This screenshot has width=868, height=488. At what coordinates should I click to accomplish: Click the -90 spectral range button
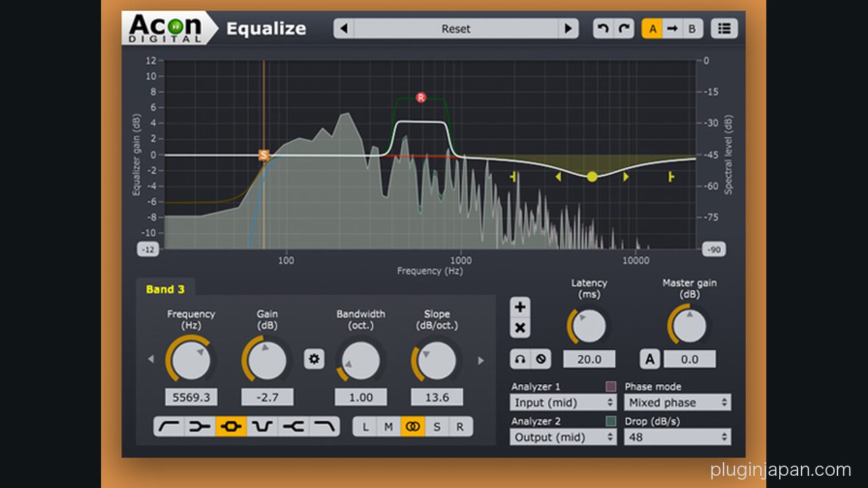coord(714,249)
